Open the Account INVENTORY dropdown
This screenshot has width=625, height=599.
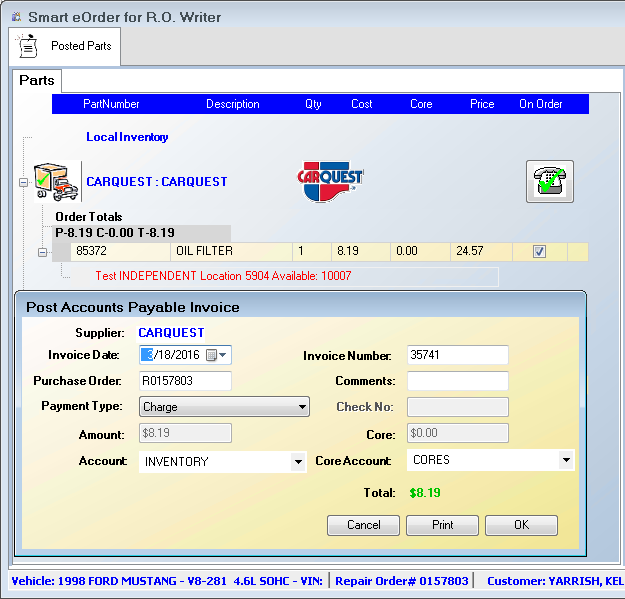click(297, 462)
